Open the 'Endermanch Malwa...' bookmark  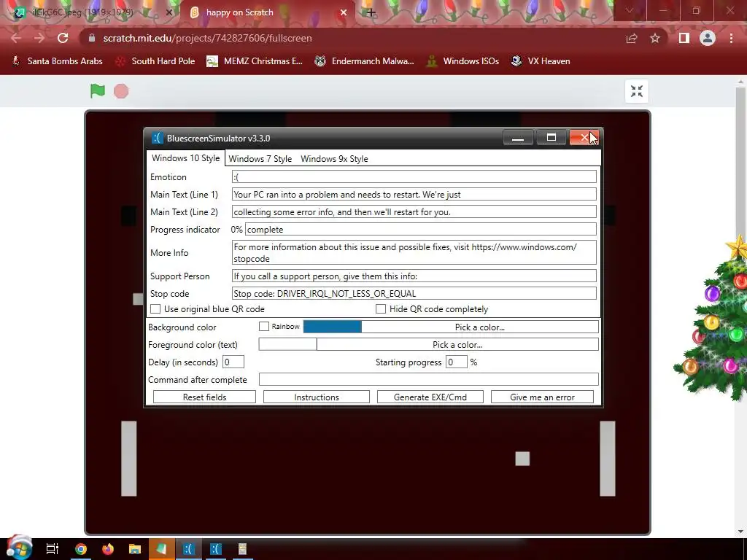click(365, 61)
